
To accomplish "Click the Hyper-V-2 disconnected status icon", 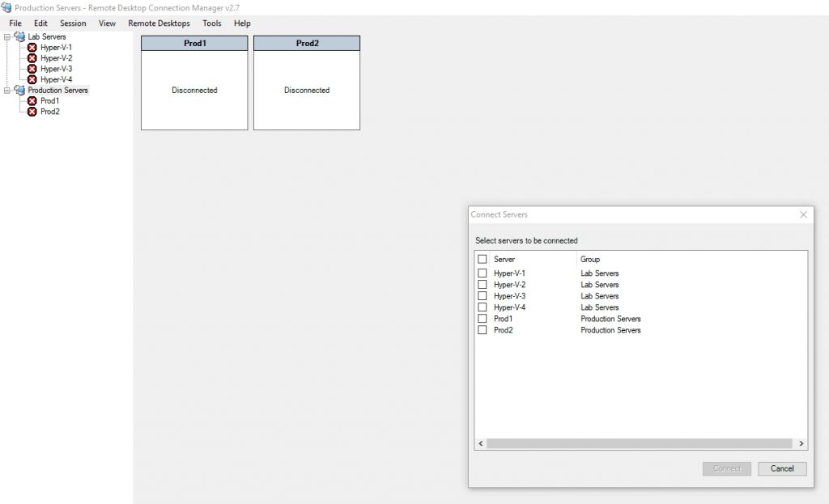I will [x=32, y=58].
